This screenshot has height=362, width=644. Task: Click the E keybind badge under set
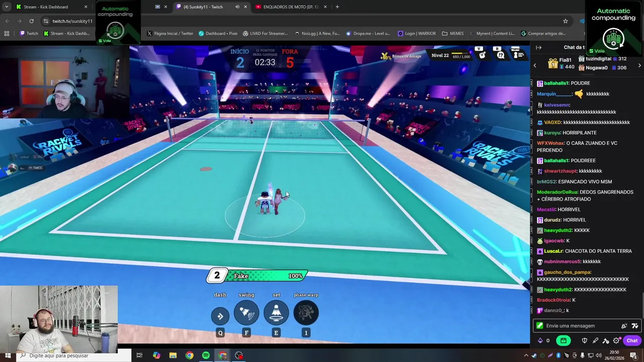click(x=276, y=333)
